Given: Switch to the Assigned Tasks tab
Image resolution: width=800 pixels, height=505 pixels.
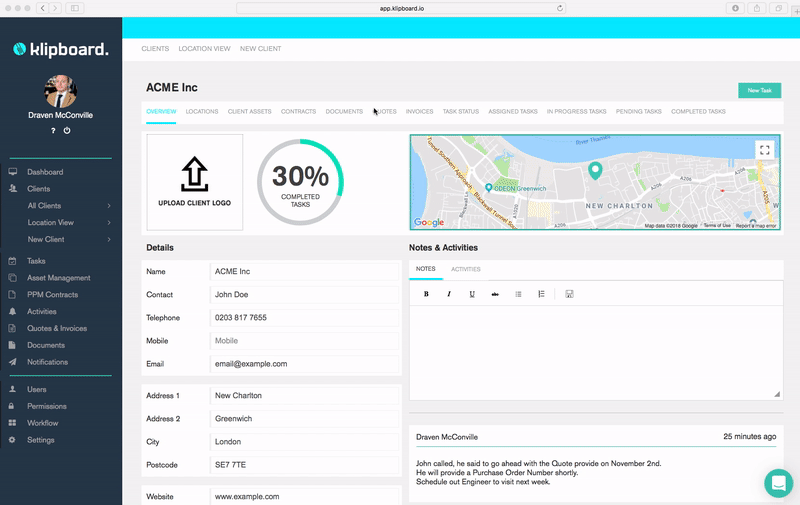Looking at the screenshot, I should click(x=513, y=111).
